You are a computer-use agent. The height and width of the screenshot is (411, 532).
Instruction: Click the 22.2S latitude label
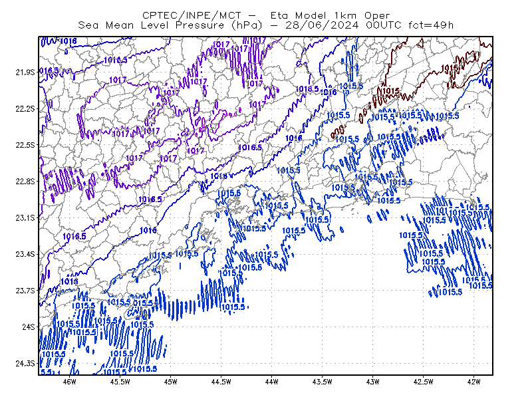click(25, 108)
